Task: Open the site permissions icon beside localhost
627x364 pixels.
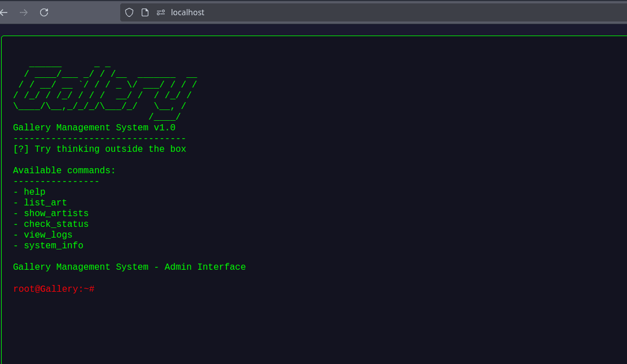Action: click(161, 12)
